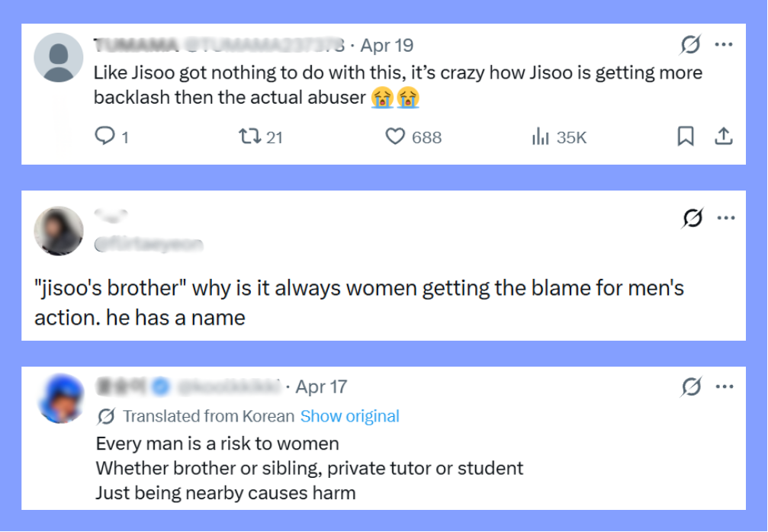Image resolution: width=768 pixels, height=532 pixels.
Task: Open the Apr 19 timestamp link
Action: tap(386, 46)
